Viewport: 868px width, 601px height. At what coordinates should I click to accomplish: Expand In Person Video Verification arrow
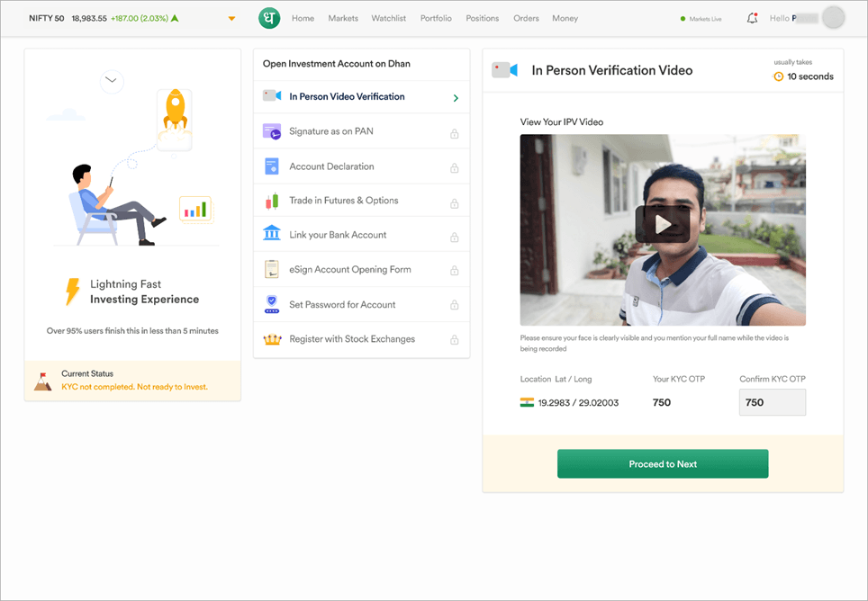pos(456,97)
